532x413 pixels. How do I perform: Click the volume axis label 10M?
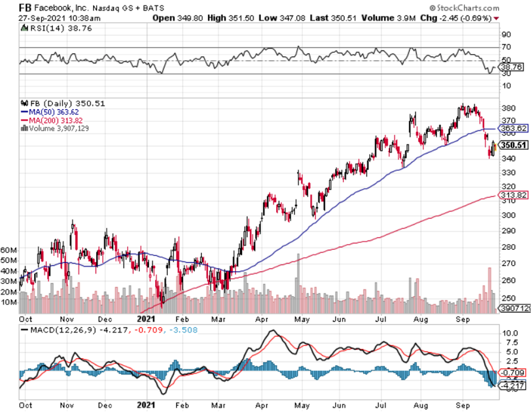9,302
